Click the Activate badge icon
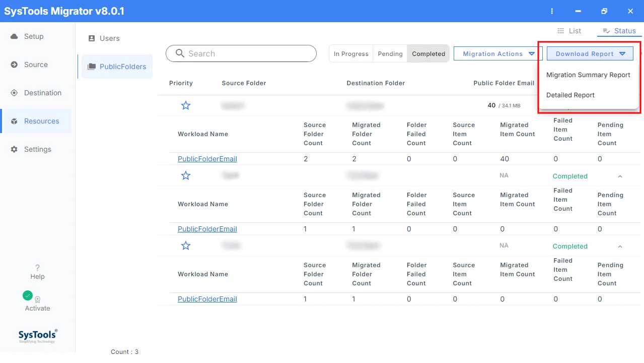 [x=37, y=299]
